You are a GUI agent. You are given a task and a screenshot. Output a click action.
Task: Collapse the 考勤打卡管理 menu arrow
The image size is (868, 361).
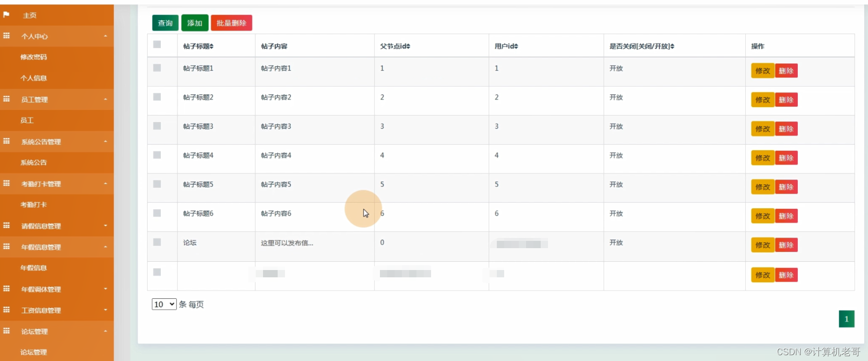click(105, 184)
